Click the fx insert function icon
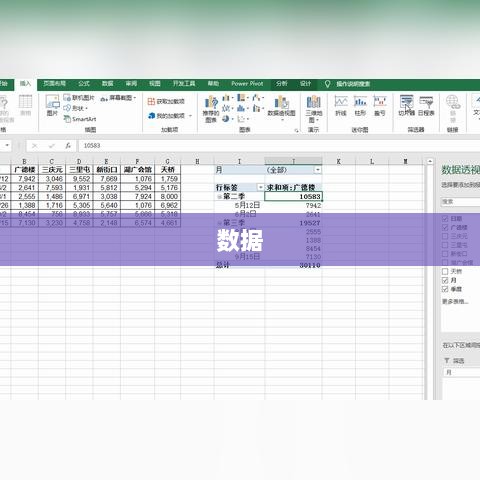This screenshot has width=480, height=480. [68, 146]
